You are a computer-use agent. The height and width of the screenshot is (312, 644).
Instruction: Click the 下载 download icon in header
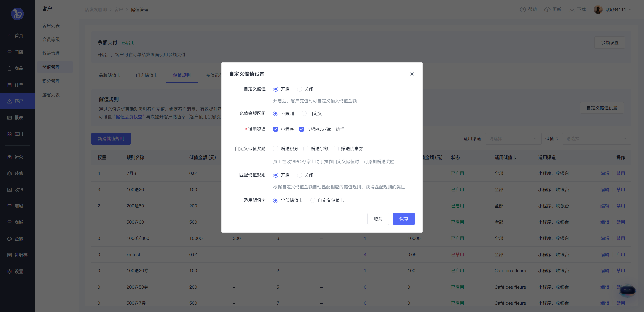pos(572,10)
